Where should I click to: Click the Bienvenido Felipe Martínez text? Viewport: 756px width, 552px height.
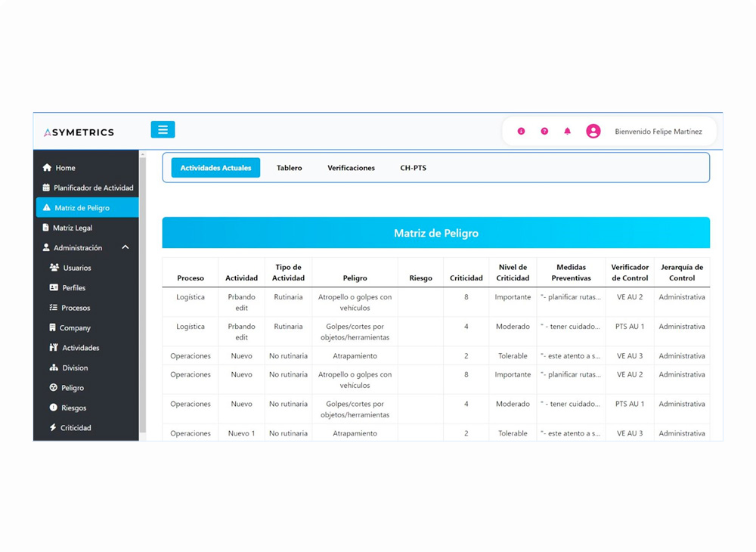(658, 132)
